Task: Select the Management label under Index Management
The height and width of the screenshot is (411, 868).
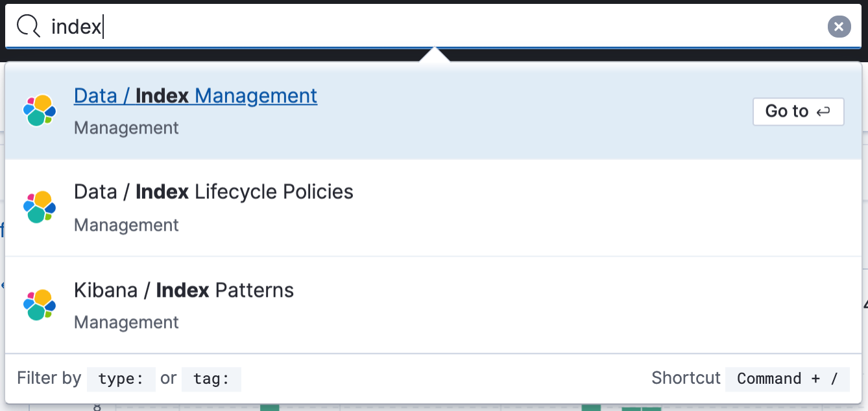Action: tap(127, 128)
